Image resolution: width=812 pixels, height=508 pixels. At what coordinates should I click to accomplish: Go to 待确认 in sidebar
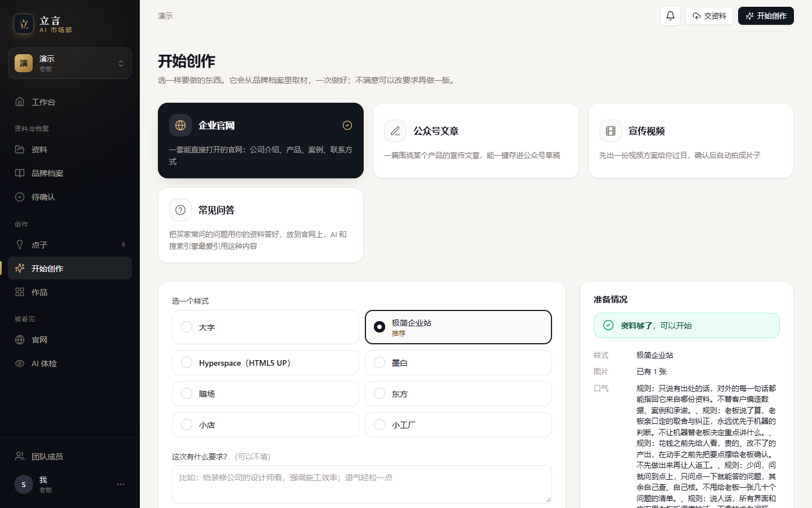70,197
